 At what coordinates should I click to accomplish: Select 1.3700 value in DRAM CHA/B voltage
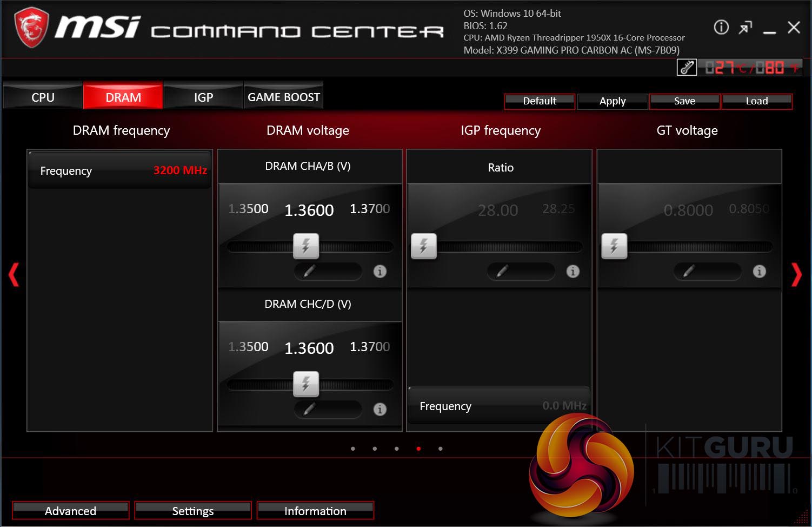pos(370,209)
